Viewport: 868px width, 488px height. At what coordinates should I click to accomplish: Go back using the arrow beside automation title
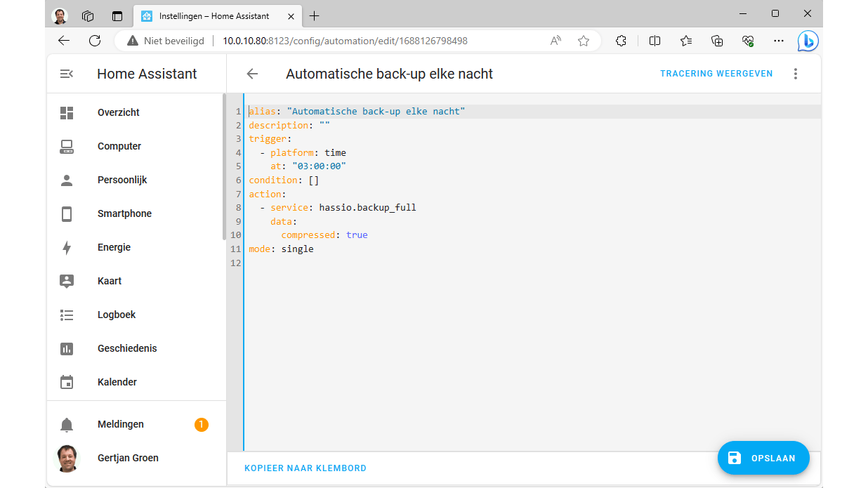tap(252, 74)
